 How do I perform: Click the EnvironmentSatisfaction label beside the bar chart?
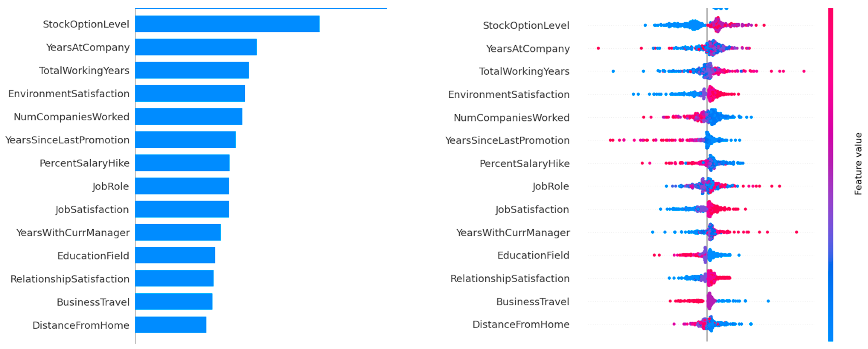point(69,94)
